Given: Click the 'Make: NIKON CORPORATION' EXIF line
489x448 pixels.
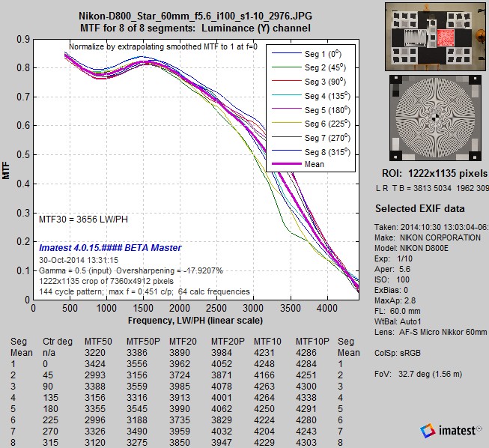Looking at the screenshot, I should pyautogui.click(x=428, y=237).
